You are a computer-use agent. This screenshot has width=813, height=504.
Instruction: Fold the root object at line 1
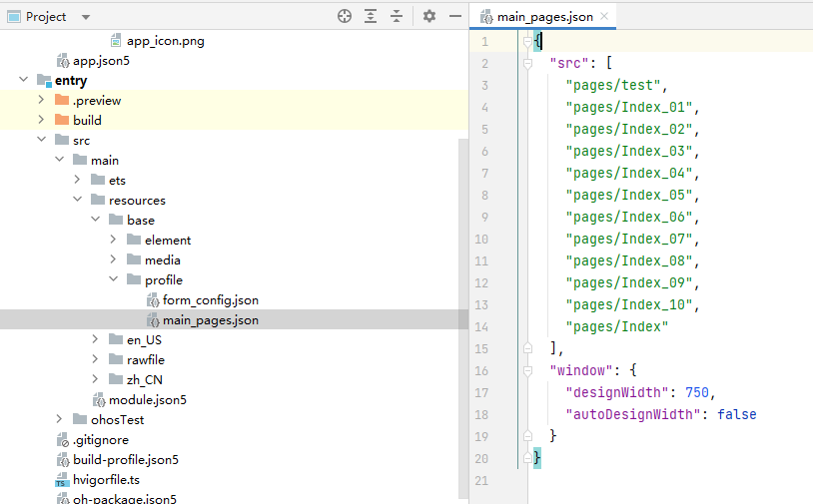click(527, 42)
